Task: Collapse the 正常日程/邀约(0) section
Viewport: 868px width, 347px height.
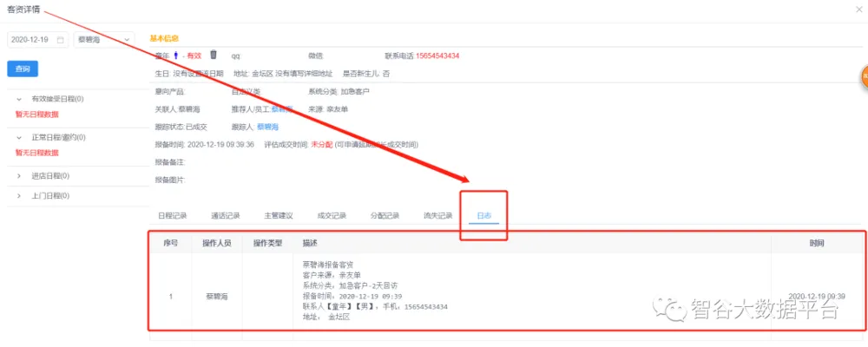Action: click(19, 137)
